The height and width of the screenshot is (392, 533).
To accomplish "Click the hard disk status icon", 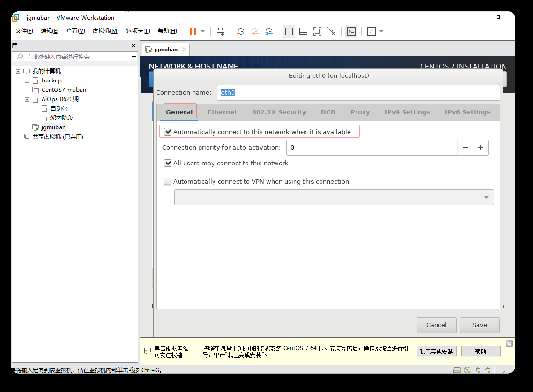I will coord(457,370).
